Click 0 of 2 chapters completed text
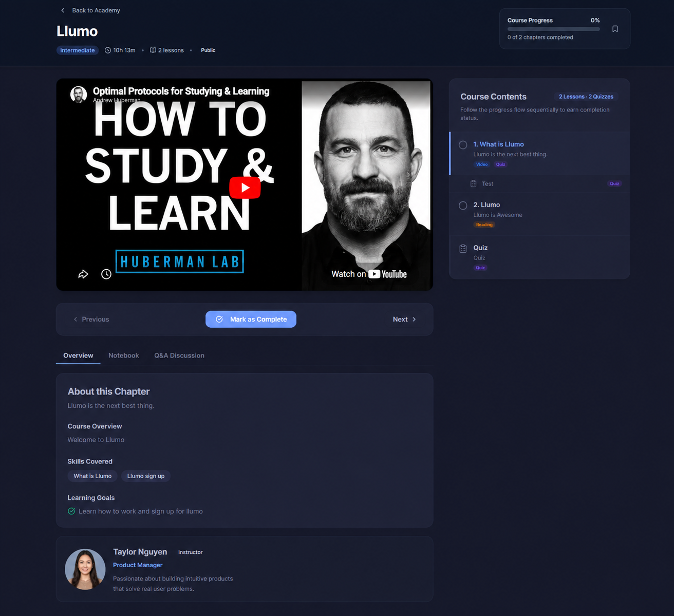Viewport: 674px width, 616px height. coord(540,38)
